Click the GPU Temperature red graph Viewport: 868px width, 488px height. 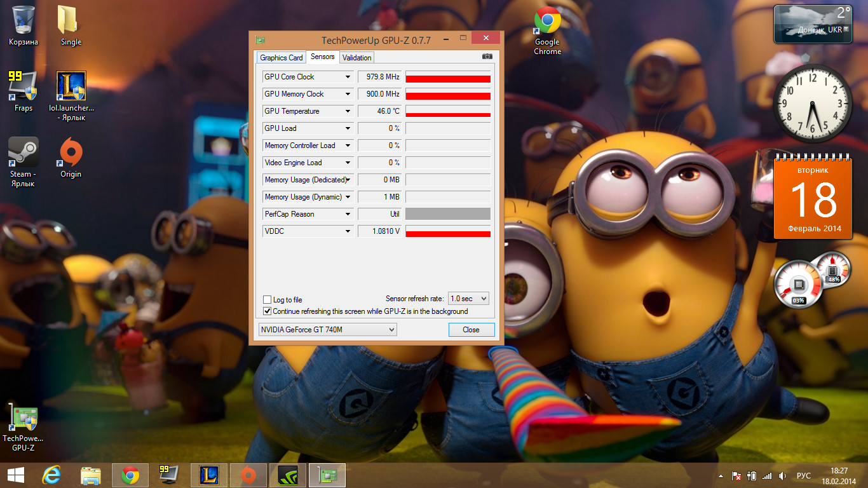click(448, 111)
